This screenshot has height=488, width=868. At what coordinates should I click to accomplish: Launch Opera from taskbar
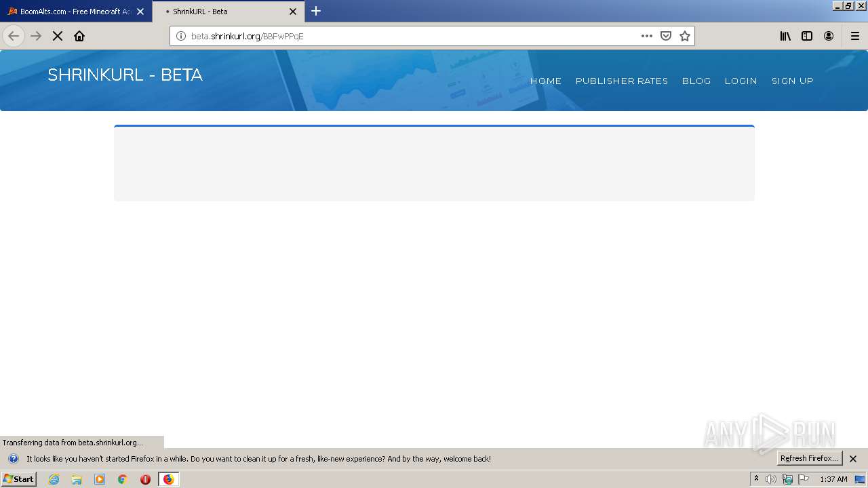145,479
